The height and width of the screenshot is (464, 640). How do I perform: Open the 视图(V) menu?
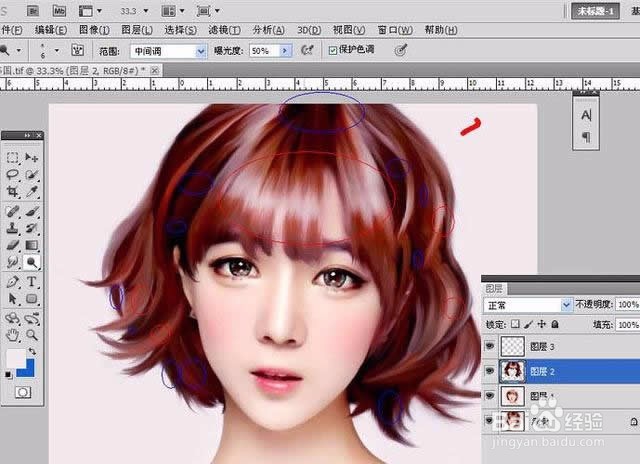(x=349, y=30)
